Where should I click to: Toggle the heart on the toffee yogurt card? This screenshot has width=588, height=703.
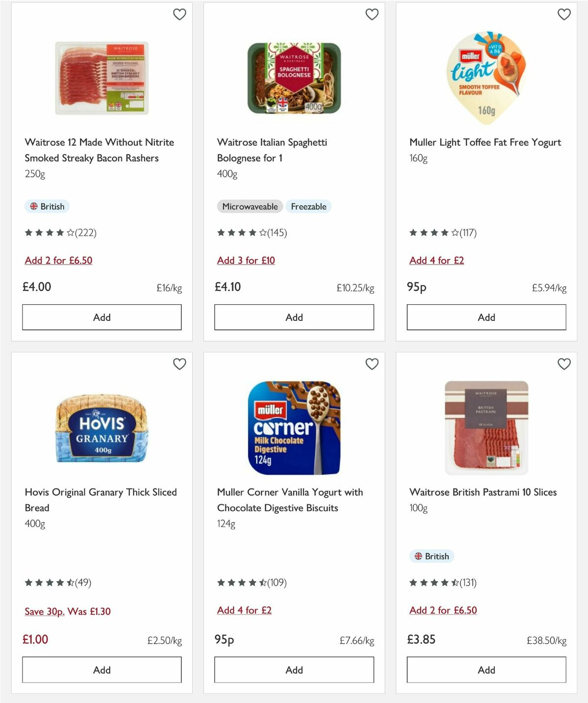[x=564, y=15]
